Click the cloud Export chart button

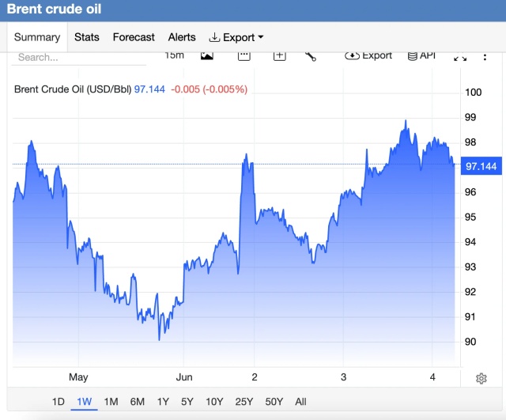pyautogui.click(x=368, y=56)
